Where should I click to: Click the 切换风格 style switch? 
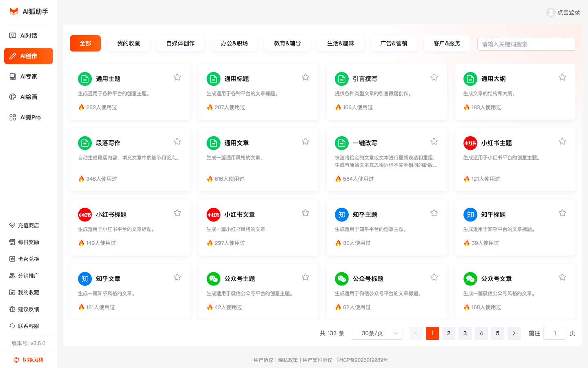[x=29, y=360]
